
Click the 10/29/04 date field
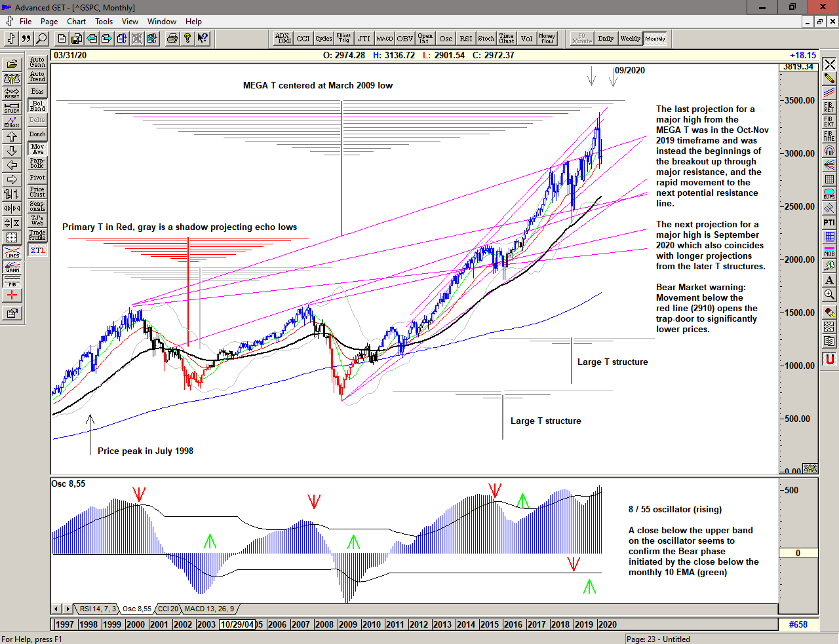[x=237, y=624]
